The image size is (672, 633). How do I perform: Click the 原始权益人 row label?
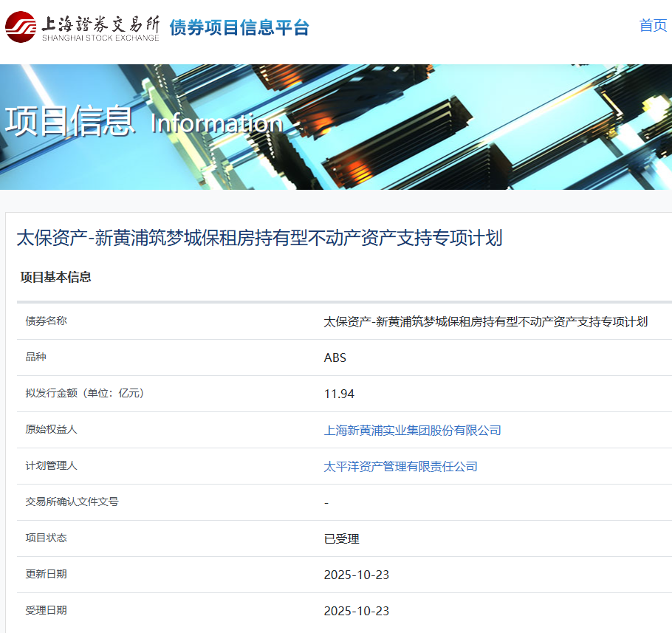tap(51, 429)
